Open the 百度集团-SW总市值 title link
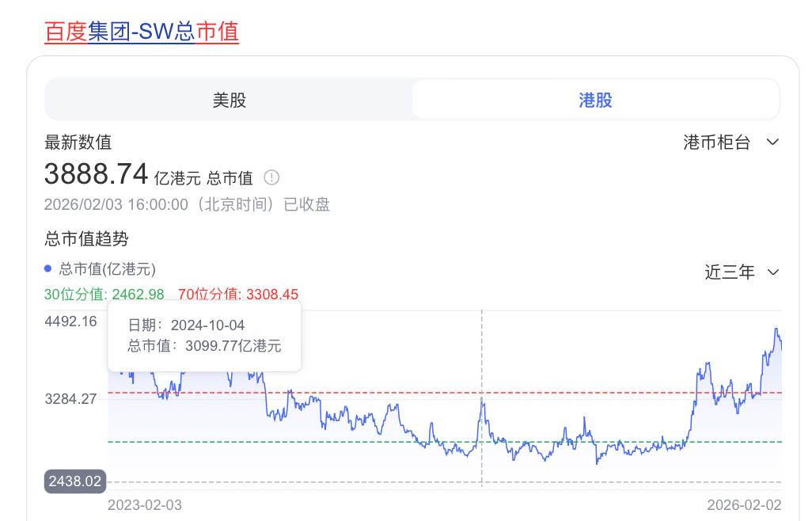The height and width of the screenshot is (521, 812). coord(142,31)
